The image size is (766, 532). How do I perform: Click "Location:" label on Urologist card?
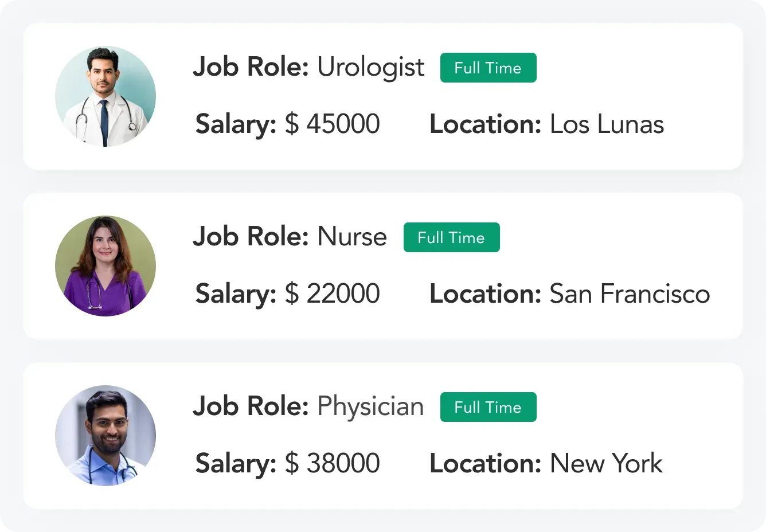tap(485, 124)
